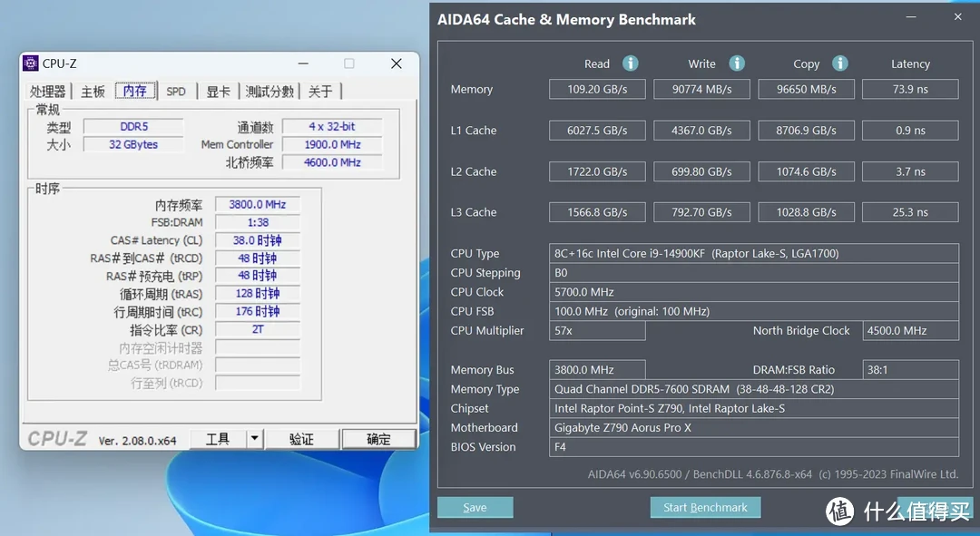Viewport: 980px width, 536px height.
Task: Click the BIOS Version value F4
Action: 754,447
